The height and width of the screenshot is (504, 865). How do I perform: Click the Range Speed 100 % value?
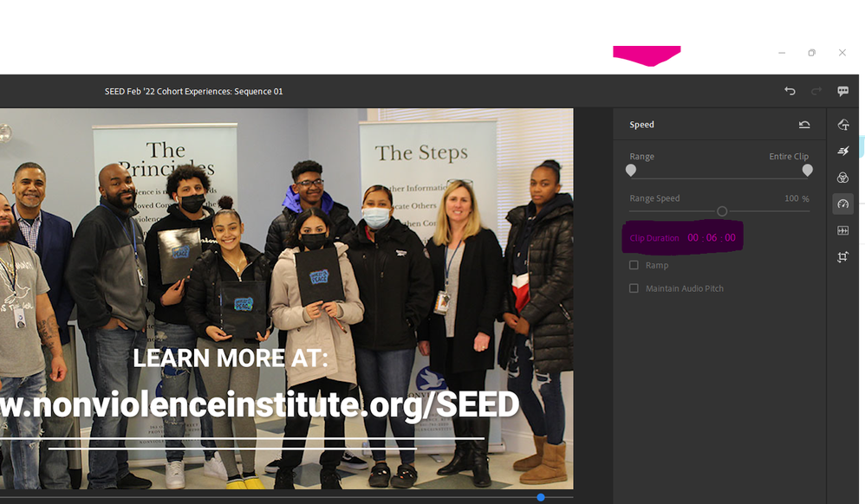pos(797,198)
